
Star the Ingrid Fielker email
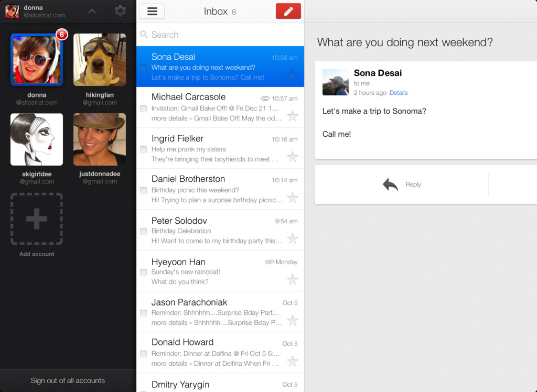[293, 157]
